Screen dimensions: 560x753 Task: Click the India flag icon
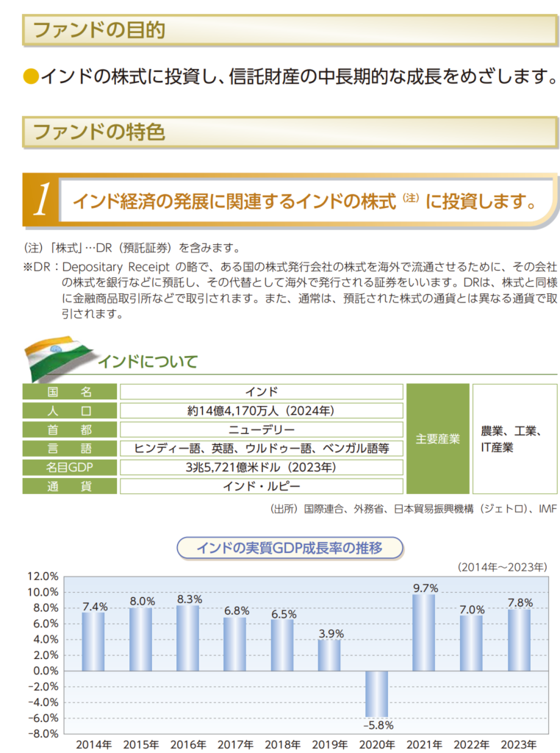click(60, 357)
